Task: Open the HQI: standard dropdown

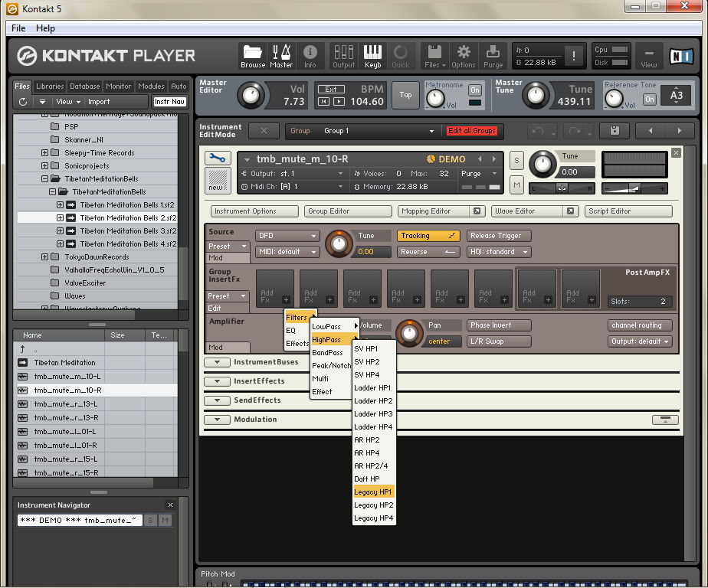Action: (x=499, y=252)
